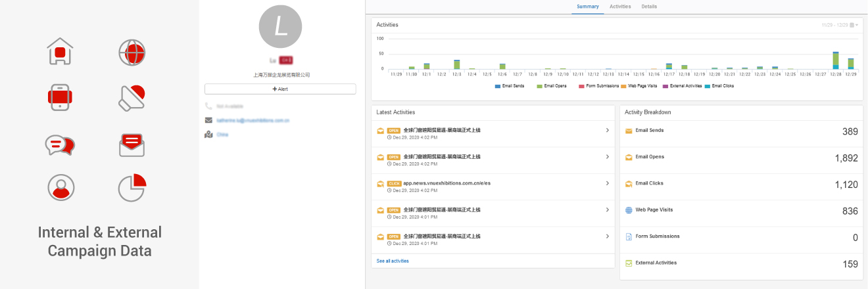The height and width of the screenshot is (289, 868).
Task: Click the red envelope letter icon
Action: click(x=132, y=144)
